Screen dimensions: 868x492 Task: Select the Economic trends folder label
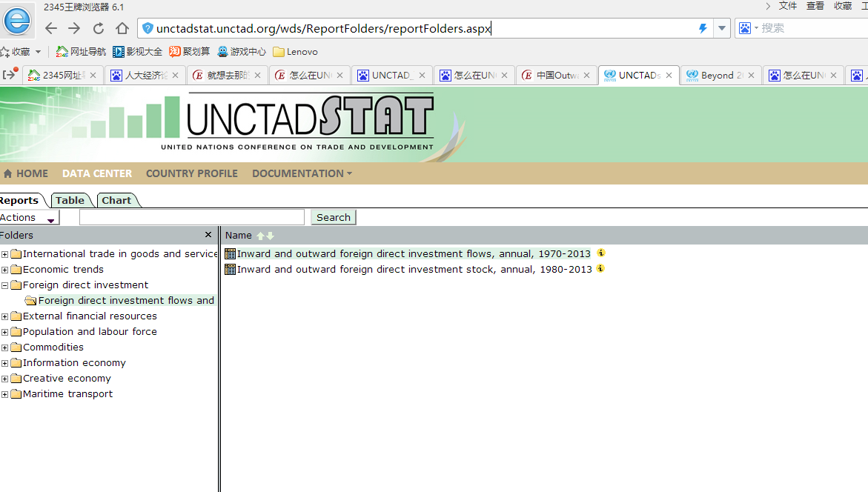tap(63, 270)
